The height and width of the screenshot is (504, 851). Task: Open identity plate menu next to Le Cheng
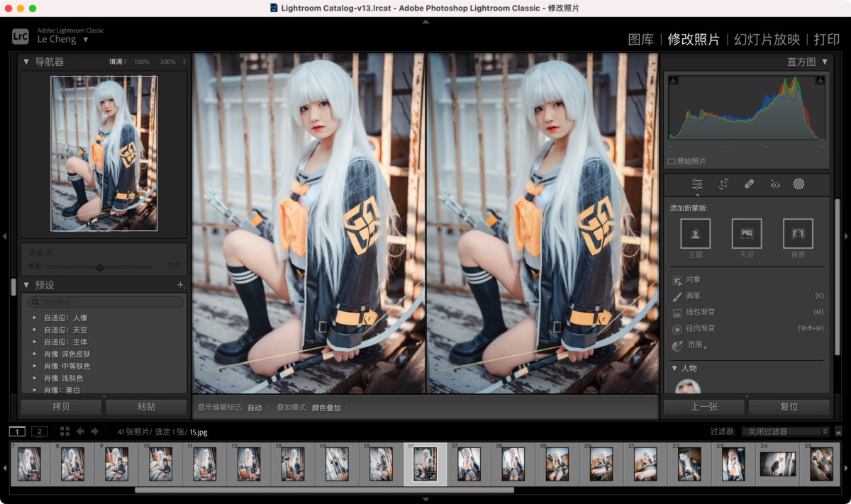(x=86, y=40)
